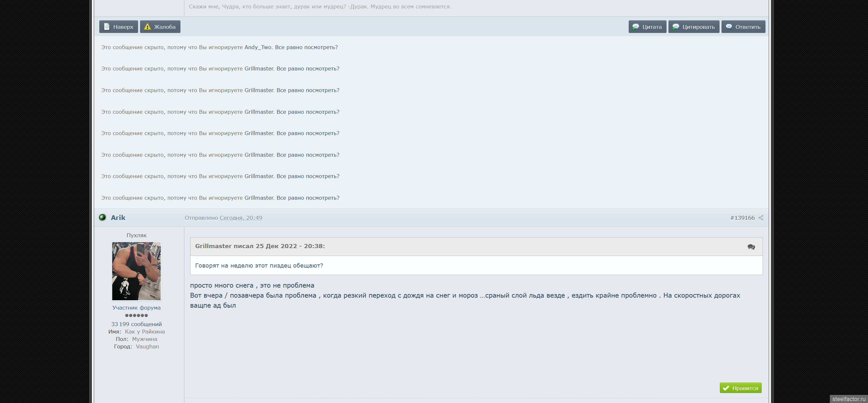Screen dimensions: 868x403
Task: Click the Цитировать button
Action: (x=694, y=27)
